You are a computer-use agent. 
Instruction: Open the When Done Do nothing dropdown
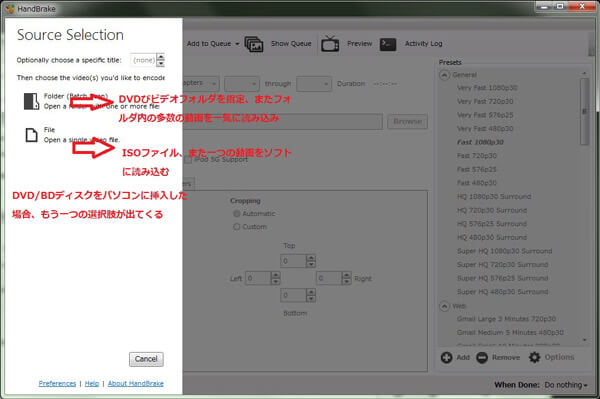point(566,385)
